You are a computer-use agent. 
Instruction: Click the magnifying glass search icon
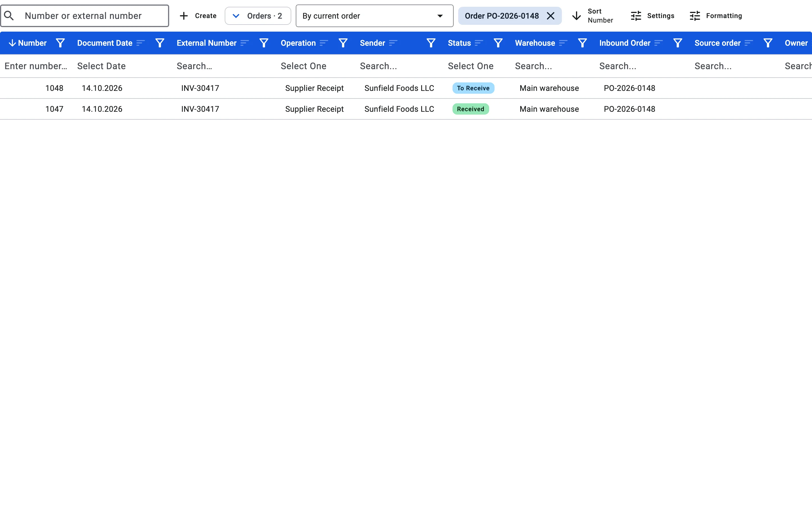point(9,16)
